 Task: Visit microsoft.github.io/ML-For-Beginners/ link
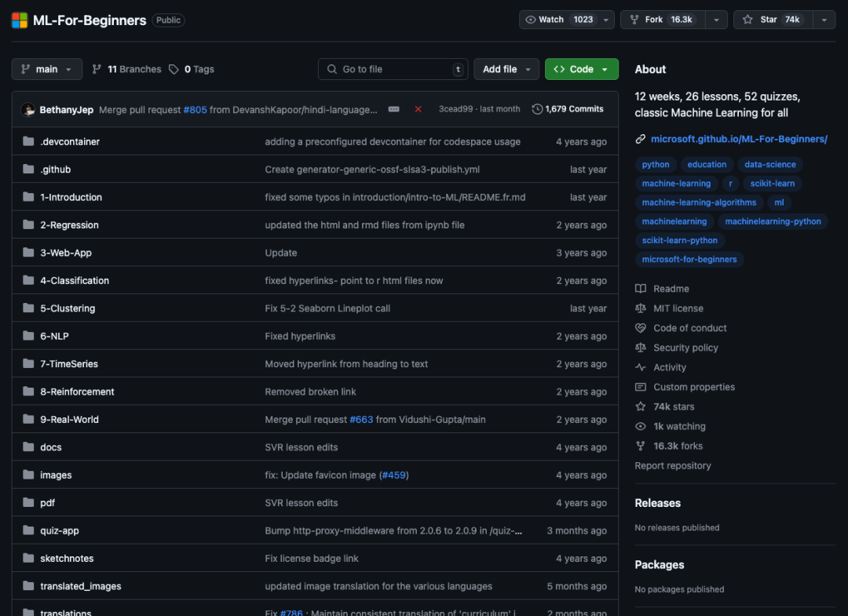pyautogui.click(x=739, y=139)
